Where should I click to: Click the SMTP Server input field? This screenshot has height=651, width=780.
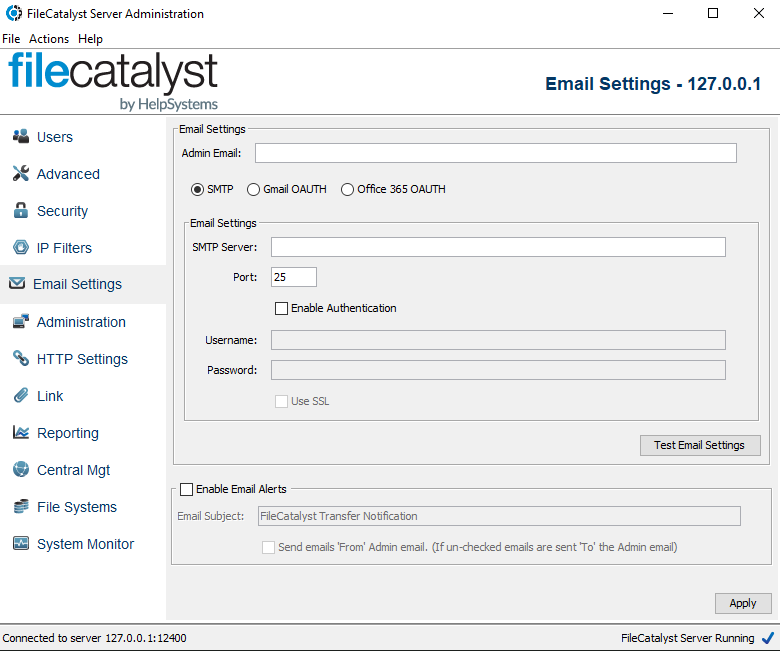tap(498, 247)
